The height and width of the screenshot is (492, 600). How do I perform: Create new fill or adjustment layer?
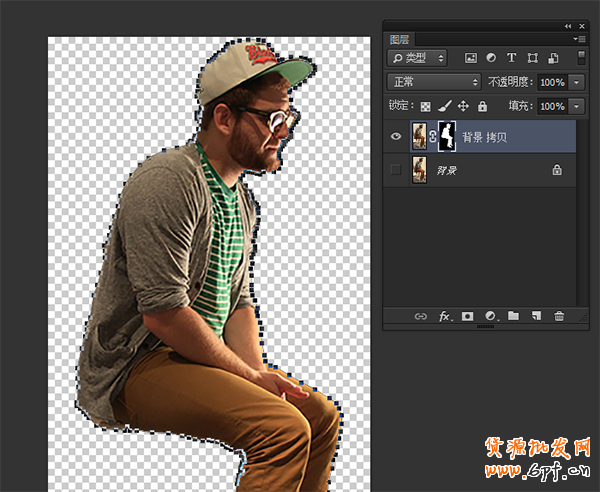pyautogui.click(x=491, y=316)
